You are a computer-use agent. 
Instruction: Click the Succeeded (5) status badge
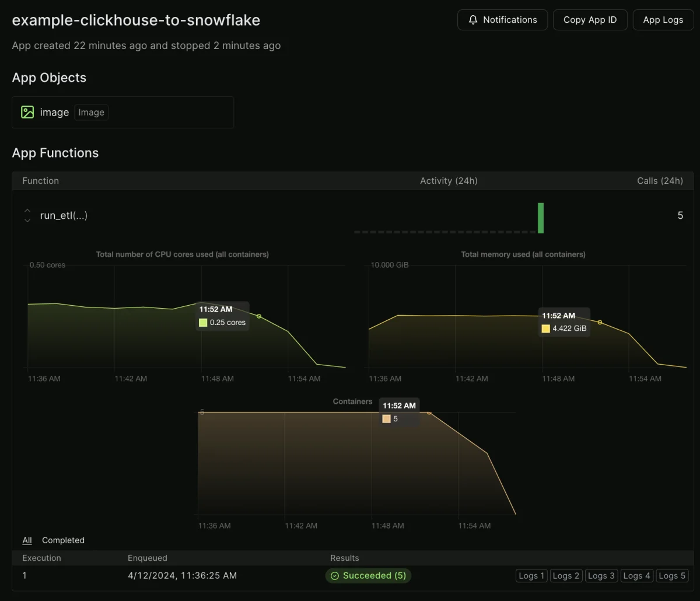368,576
